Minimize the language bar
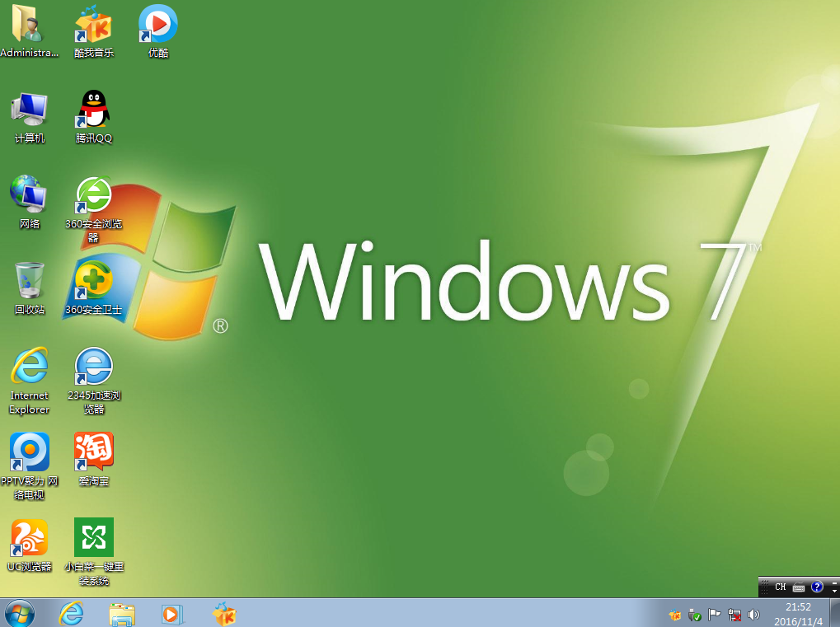 [835, 582]
